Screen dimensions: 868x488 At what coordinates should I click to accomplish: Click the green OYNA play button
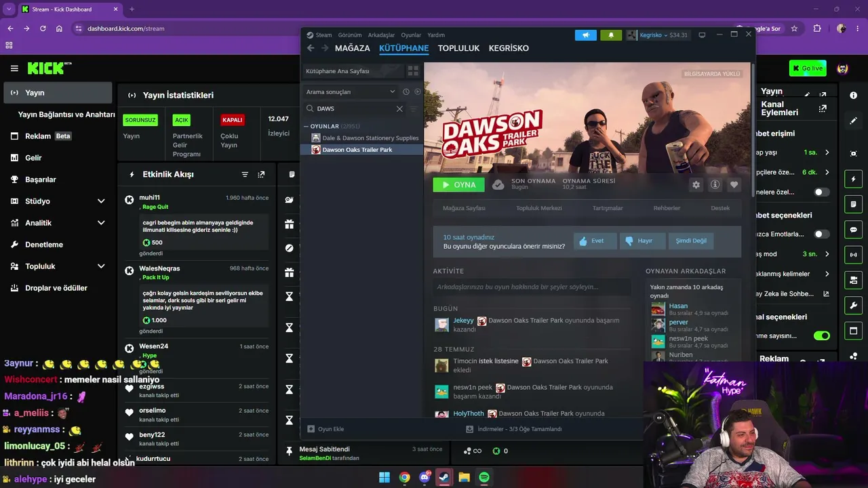459,184
